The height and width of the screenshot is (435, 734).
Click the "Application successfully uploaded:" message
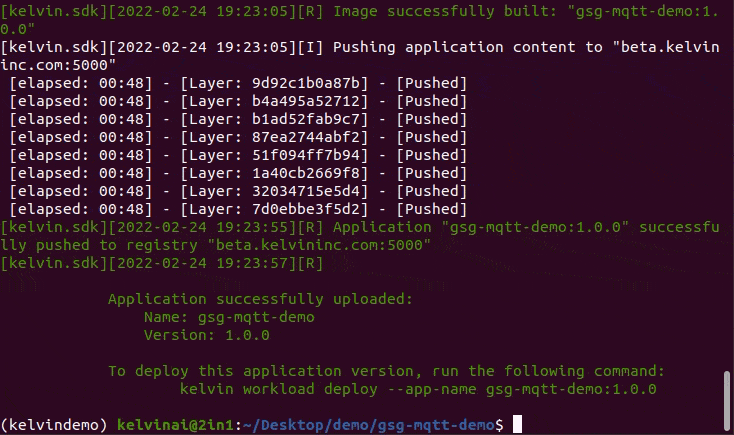click(259, 299)
